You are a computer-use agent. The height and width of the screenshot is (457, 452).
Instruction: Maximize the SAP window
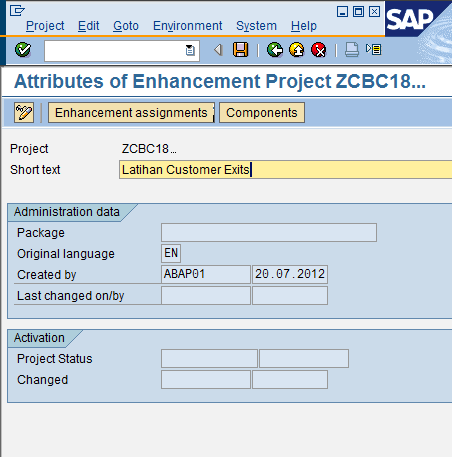click(358, 12)
